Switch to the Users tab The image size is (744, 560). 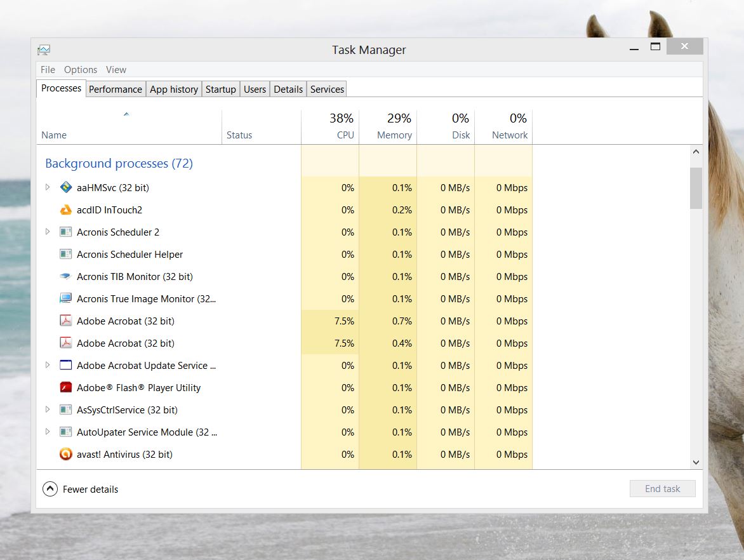point(255,90)
